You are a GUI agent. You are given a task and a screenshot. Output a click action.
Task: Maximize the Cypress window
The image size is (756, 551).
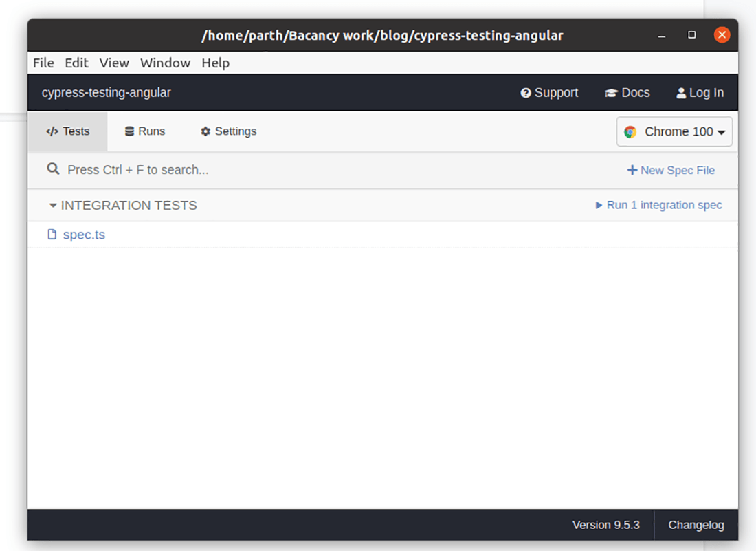tap(692, 35)
